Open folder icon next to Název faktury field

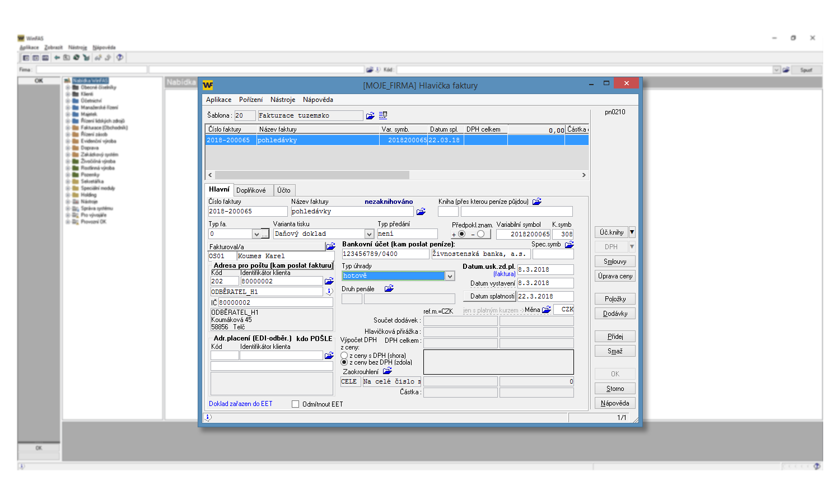[x=421, y=212]
